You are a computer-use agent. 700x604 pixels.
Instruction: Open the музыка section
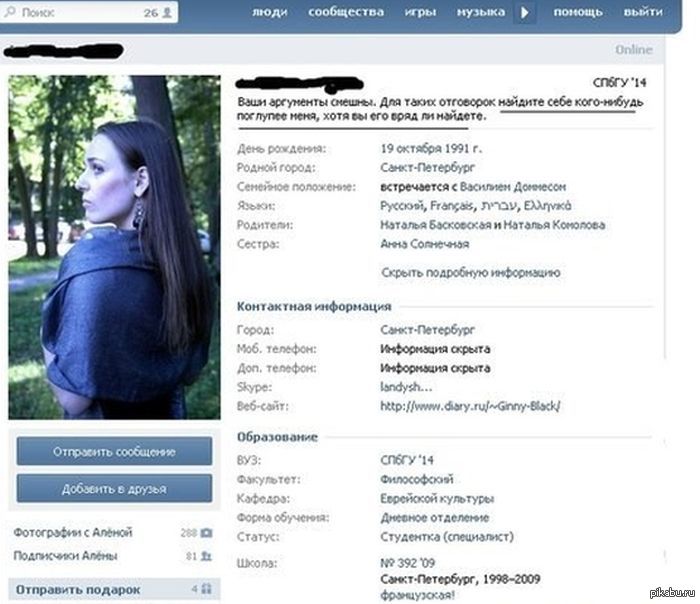click(481, 12)
